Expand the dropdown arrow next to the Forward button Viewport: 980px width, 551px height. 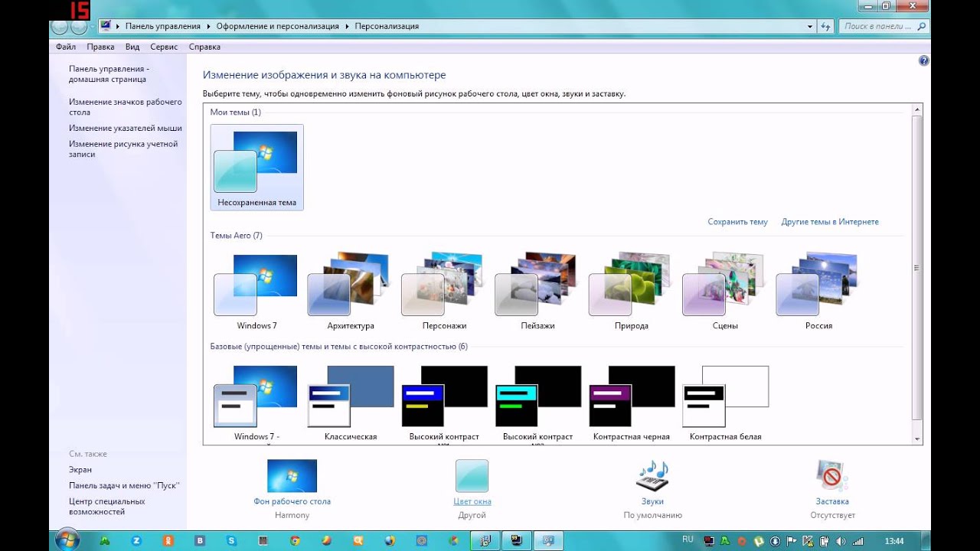point(93,27)
